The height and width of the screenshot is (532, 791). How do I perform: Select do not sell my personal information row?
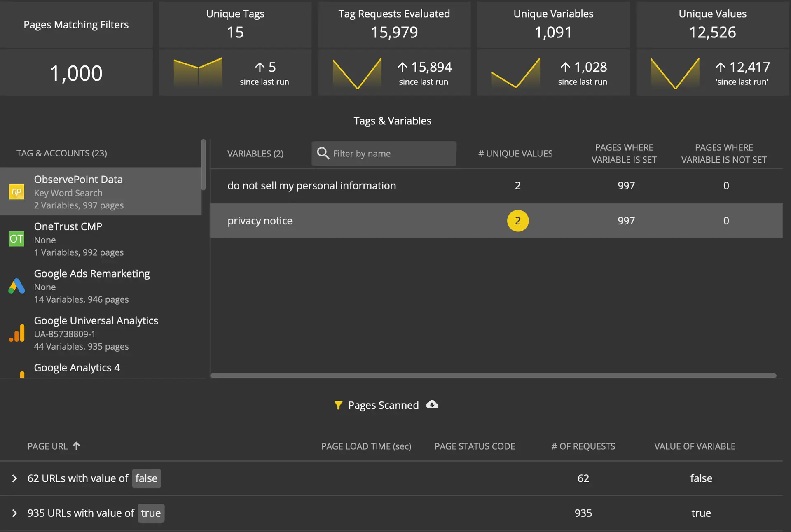[x=496, y=186]
